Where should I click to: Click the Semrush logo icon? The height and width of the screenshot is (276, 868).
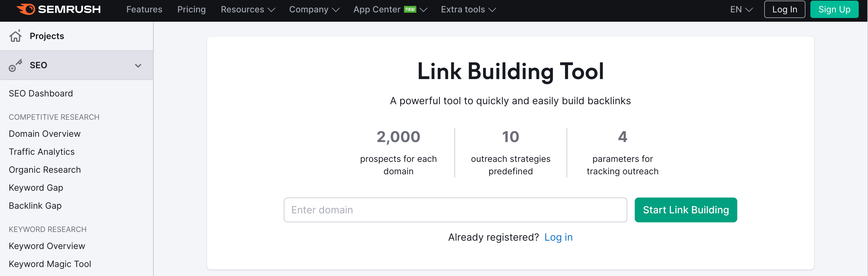pos(26,9)
